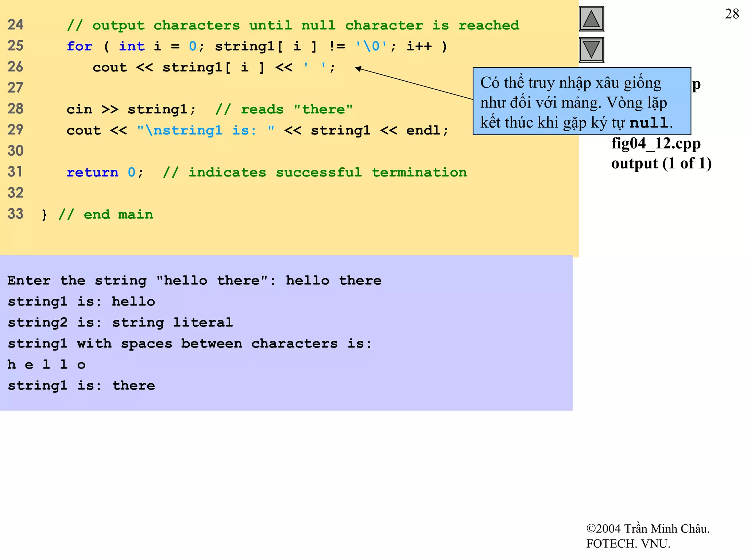Image resolution: width=747 pixels, height=560 pixels.
Task: Click the '// end main' comment
Action: coord(106,214)
